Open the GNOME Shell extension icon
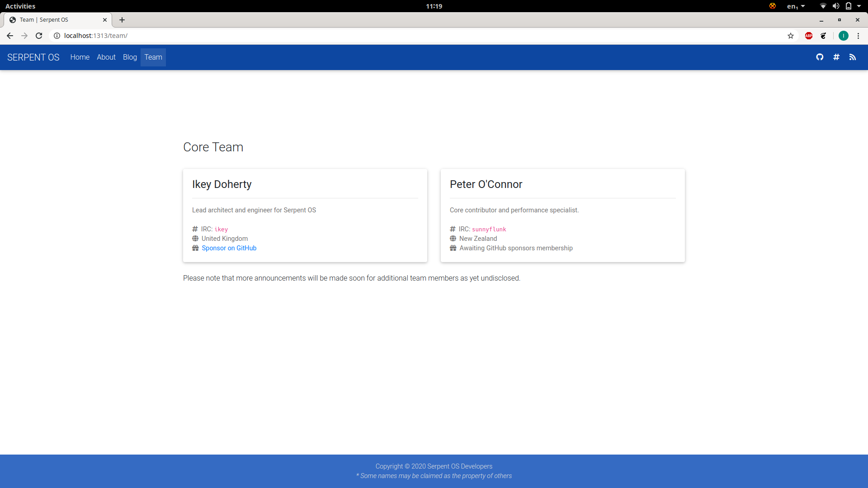Viewport: 868px width, 488px height. click(824, 36)
